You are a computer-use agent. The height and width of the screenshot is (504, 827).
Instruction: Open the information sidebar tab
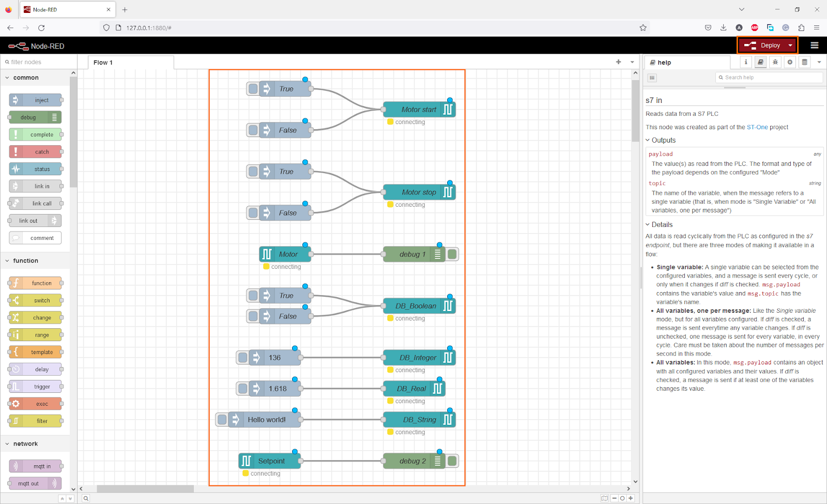coord(746,62)
